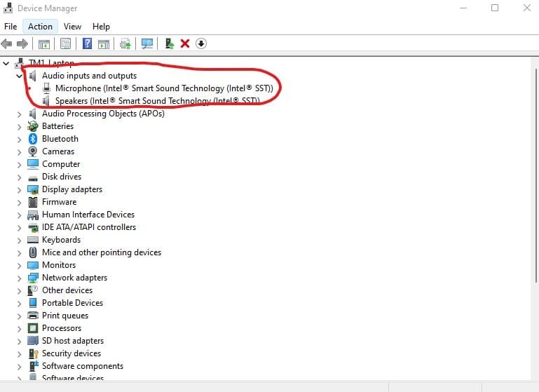Open the Action menu
Screen dimensions: 539x392
[x=40, y=27]
